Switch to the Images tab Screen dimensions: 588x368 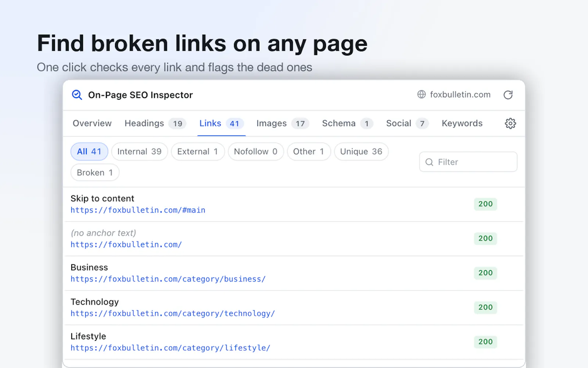pyautogui.click(x=283, y=123)
